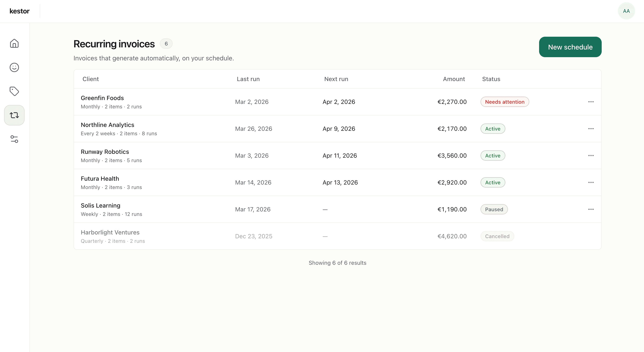Screen dimensions: 644x352
Task: Click the recurring invoices sidebar icon
Action: click(x=14, y=115)
